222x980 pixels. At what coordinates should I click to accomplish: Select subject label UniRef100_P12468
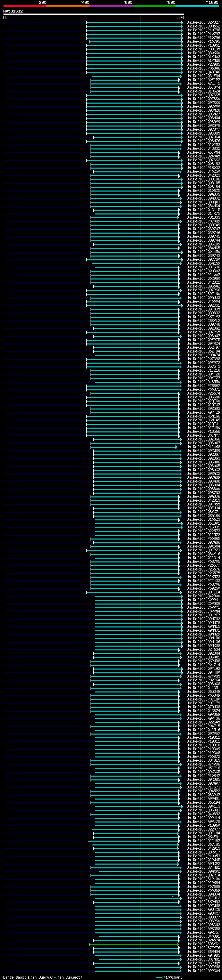203,447
